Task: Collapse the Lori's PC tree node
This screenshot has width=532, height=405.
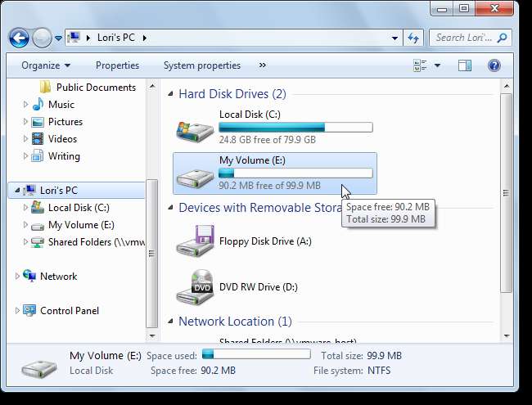Action: pyautogui.click(x=17, y=191)
